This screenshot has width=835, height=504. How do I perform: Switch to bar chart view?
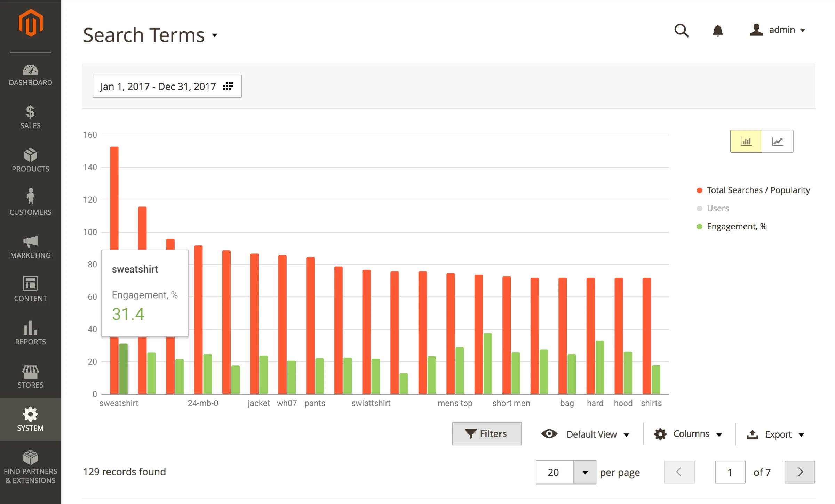(x=746, y=141)
